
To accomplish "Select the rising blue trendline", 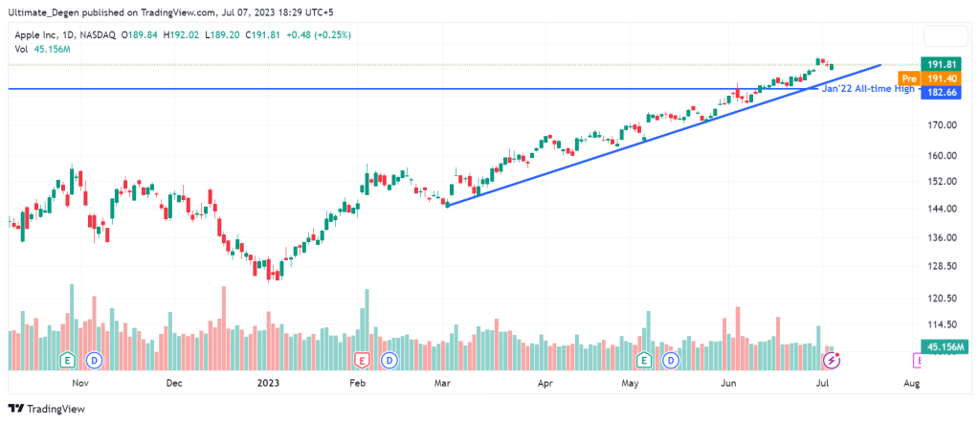I will [664, 135].
